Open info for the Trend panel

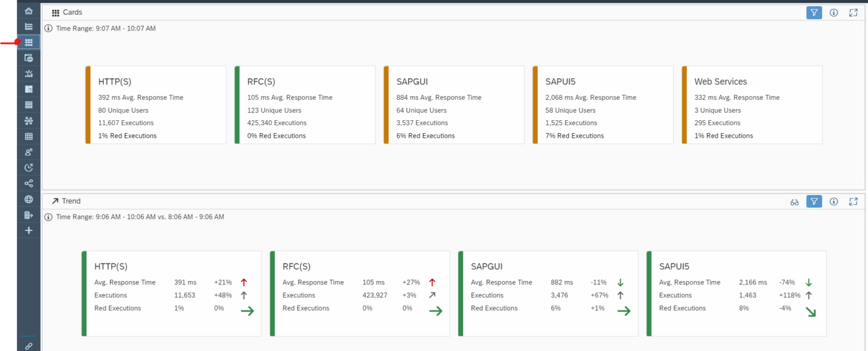point(834,201)
